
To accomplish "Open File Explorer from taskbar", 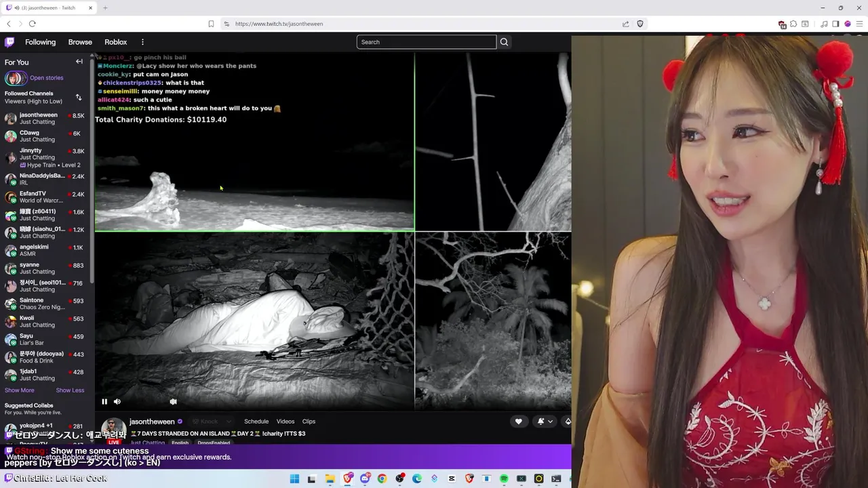I will point(330,479).
